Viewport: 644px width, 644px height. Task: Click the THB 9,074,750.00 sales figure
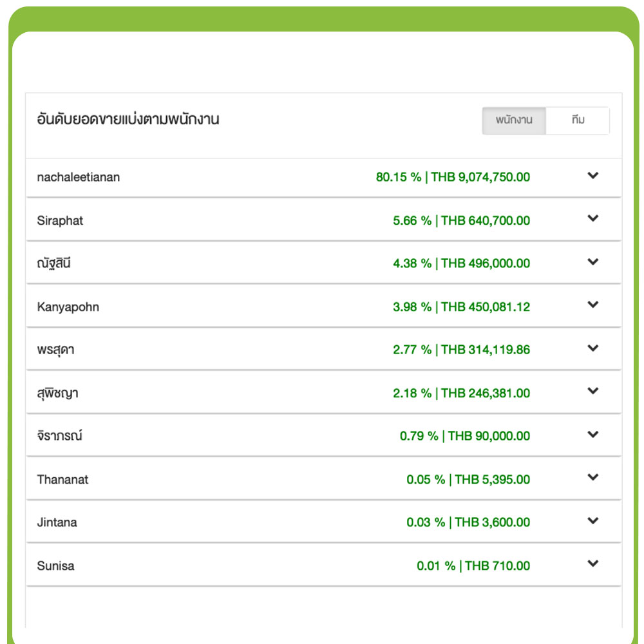480,177
